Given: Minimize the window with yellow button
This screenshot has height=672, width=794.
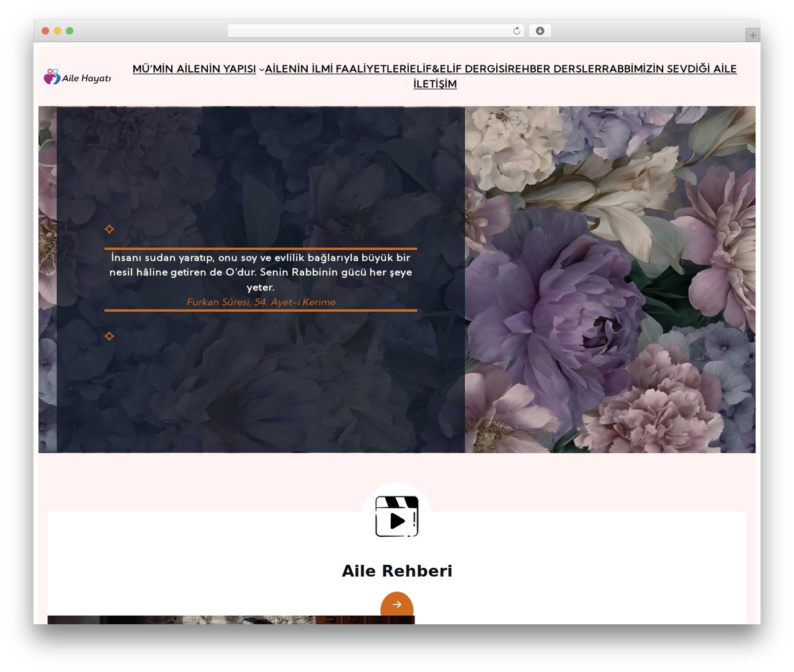Looking at the screenshot, I should pos(58,31).
